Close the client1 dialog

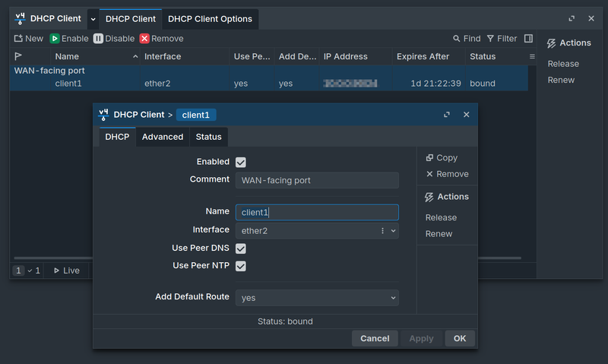466,114
